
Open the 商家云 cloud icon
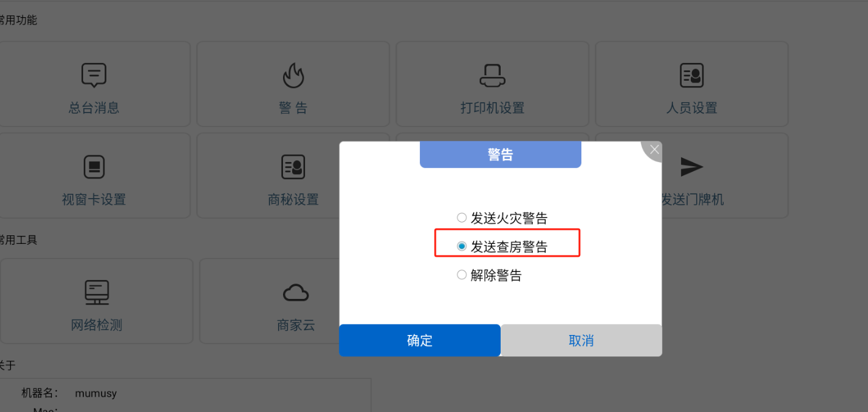click(296, 293)
